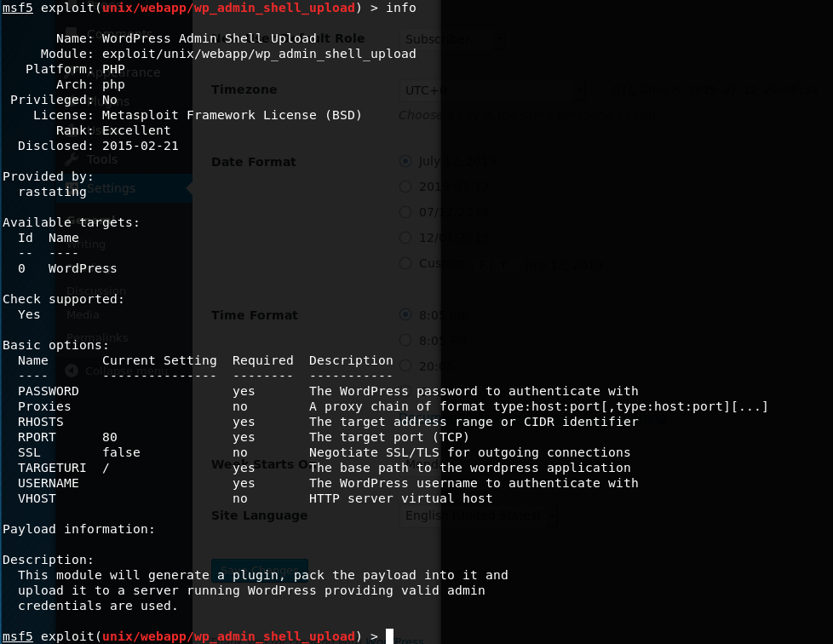
Task: Click the 'Payload information:' heading
Action: (x=78, y=529)
